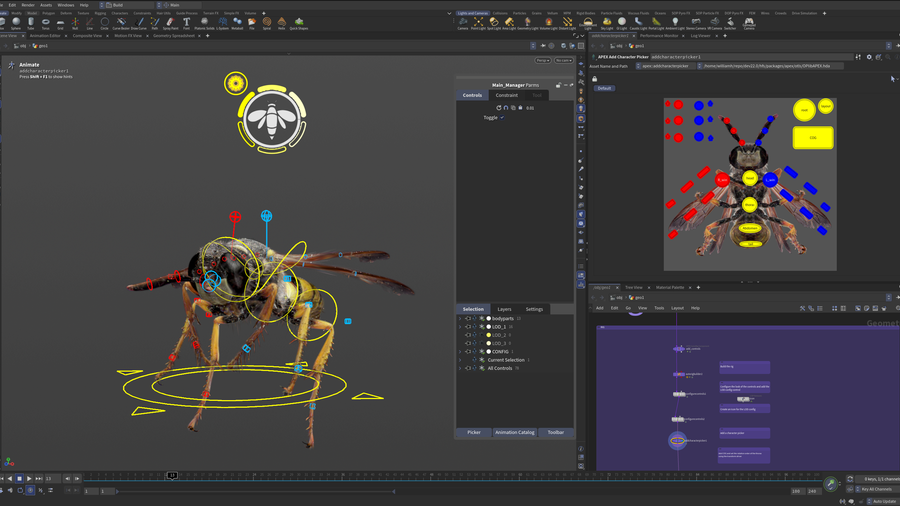Click the Picker button
This screenshot has height=506, width=900.
click(x=474, y=433)
